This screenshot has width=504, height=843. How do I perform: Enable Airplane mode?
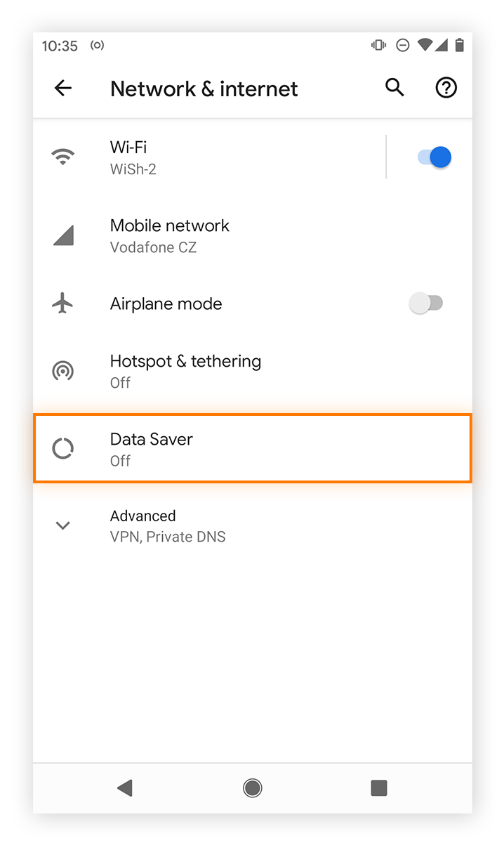pos(427,303)
